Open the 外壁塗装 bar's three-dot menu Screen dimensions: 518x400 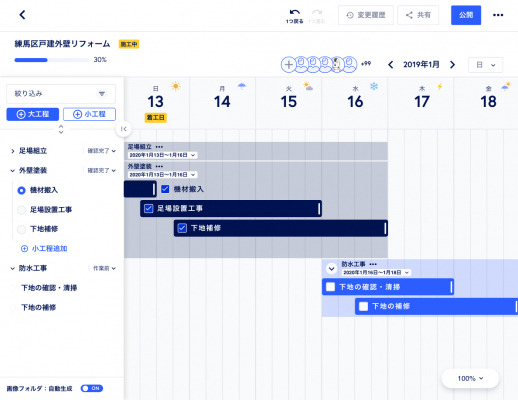[x=159, y=166]
